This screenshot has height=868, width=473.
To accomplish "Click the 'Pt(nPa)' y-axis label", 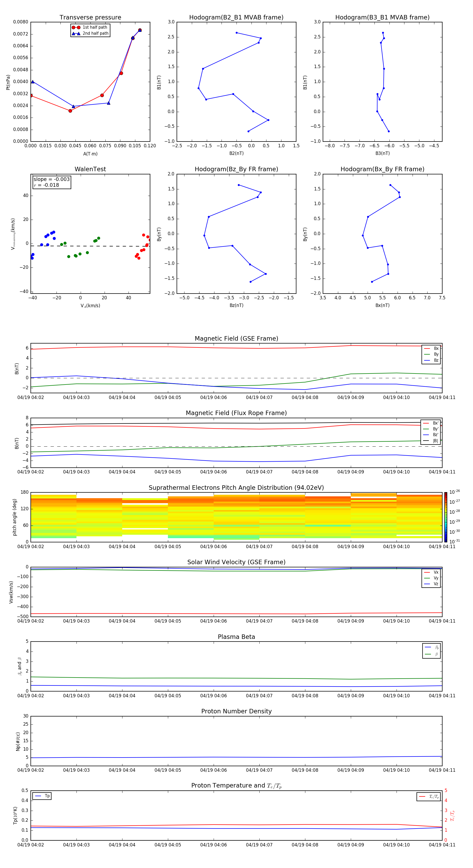I will (x=8, y=82).
